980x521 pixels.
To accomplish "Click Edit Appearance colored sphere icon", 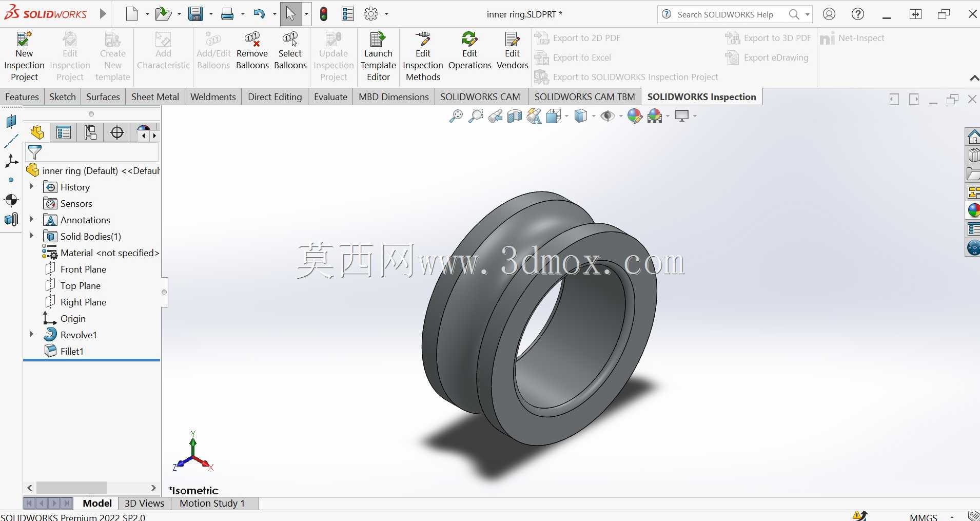I will pyautogui.click(x=635, y=117).
